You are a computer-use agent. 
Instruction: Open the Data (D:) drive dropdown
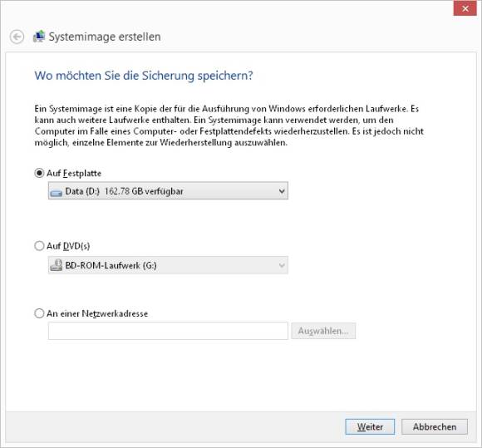[x=168, y=191]
